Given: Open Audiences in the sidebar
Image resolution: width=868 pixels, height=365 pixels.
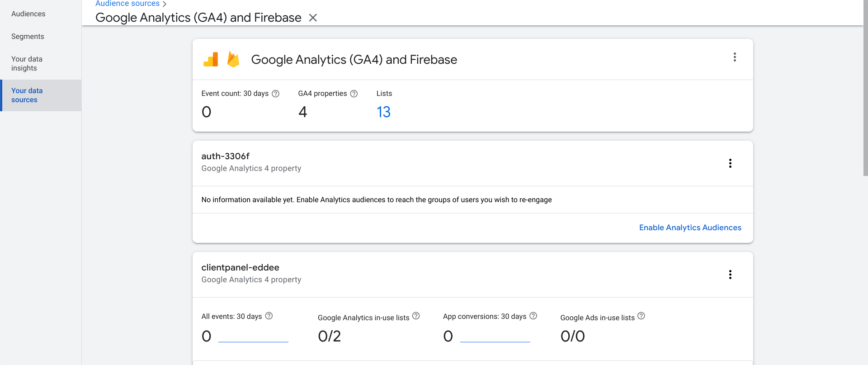Looking at the screenshot, I should click(28, 14).
